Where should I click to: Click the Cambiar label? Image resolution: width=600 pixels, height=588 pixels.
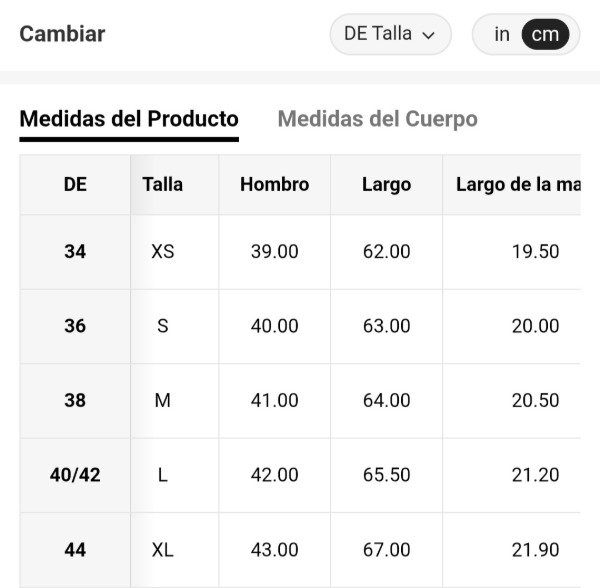point(62,34)
